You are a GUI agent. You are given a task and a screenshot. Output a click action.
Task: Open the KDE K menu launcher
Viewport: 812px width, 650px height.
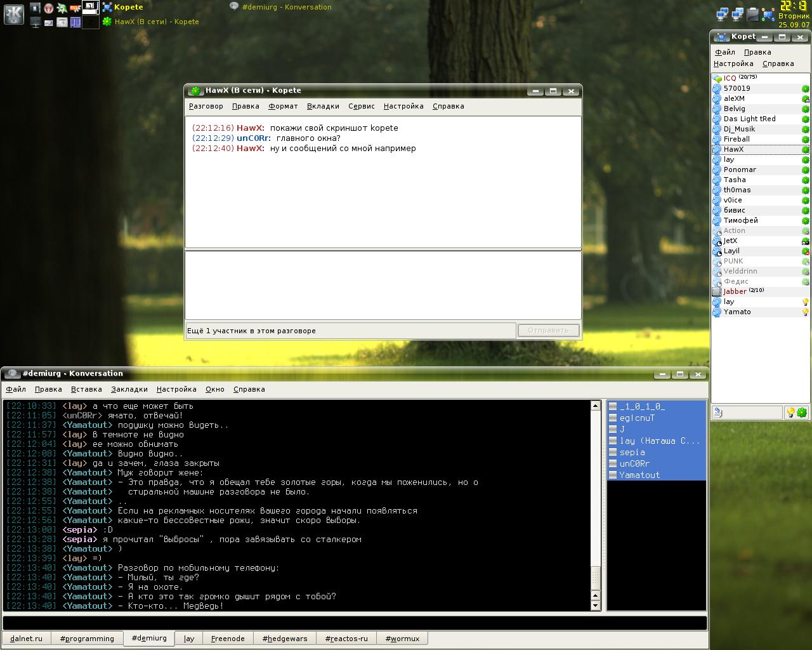coord(14,13)
